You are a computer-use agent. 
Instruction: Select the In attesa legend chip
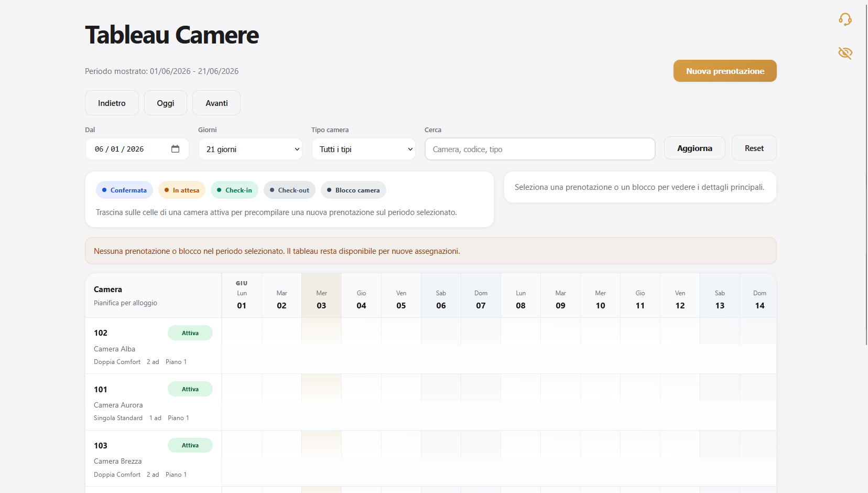click(x=182, y=190)
